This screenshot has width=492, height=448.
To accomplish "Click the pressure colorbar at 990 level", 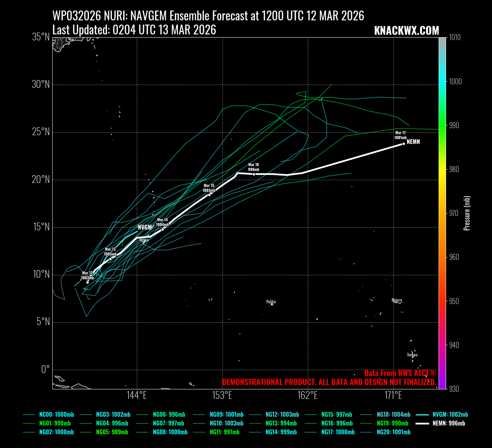I will click(x=442, y=125).
